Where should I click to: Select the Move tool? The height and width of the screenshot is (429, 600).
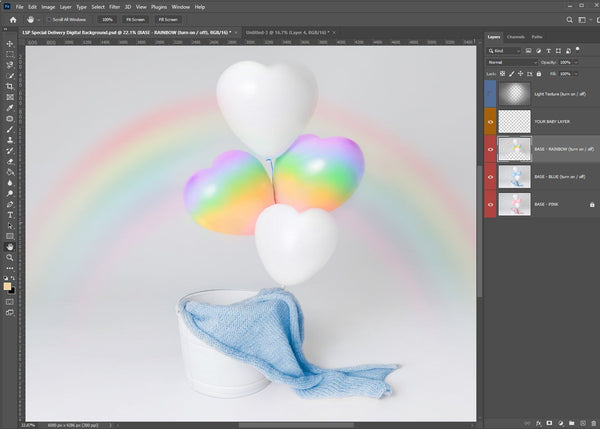pos(9,43)
